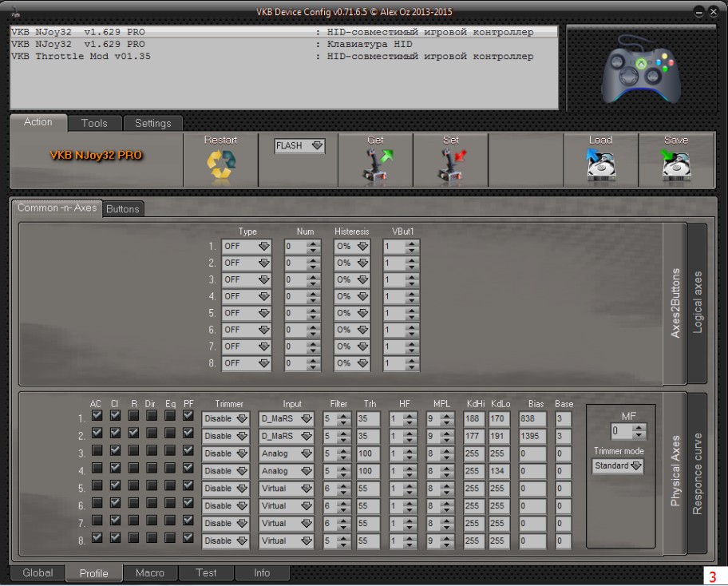Image resolution: width=728 pixels, height=586 pixels.
Task: Open the Action tab
Action: (x=38, y=122)
